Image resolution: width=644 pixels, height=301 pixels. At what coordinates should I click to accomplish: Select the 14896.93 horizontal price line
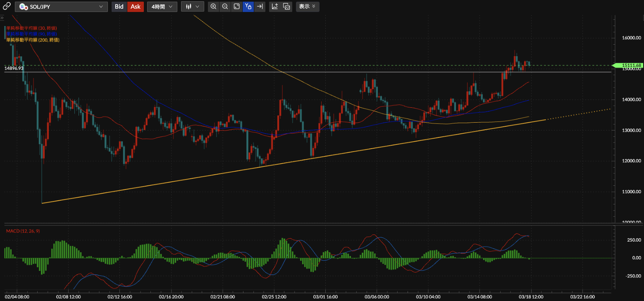tap(289, 72)
